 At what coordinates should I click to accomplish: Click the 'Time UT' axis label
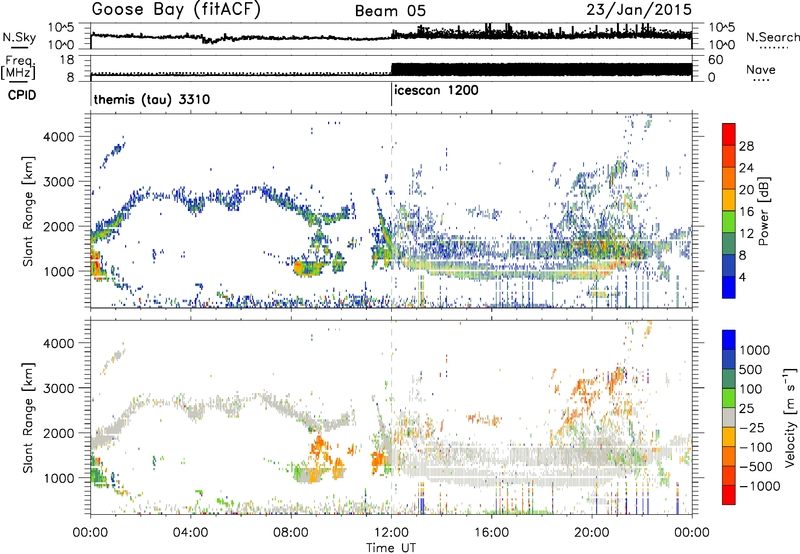point(391,548)
